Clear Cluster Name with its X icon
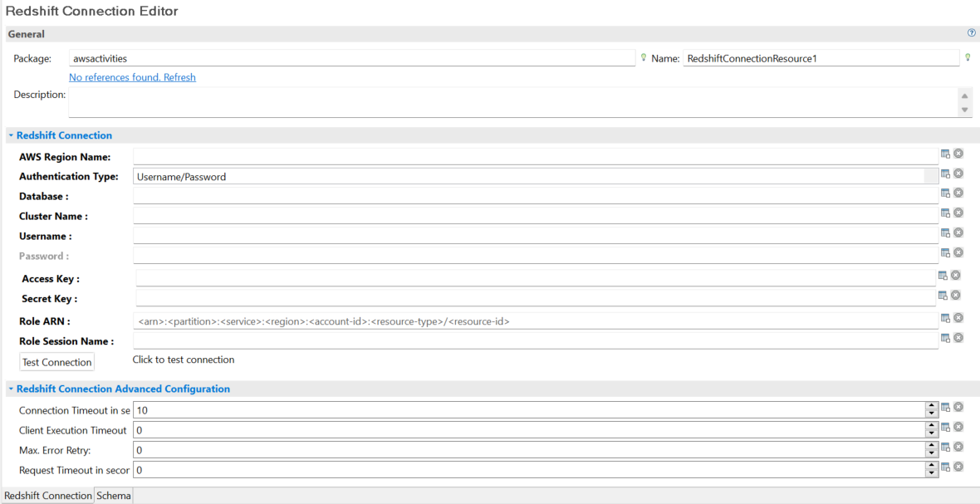Image resolution: width=980 pixels, height=504 pixels. point(958,213)
